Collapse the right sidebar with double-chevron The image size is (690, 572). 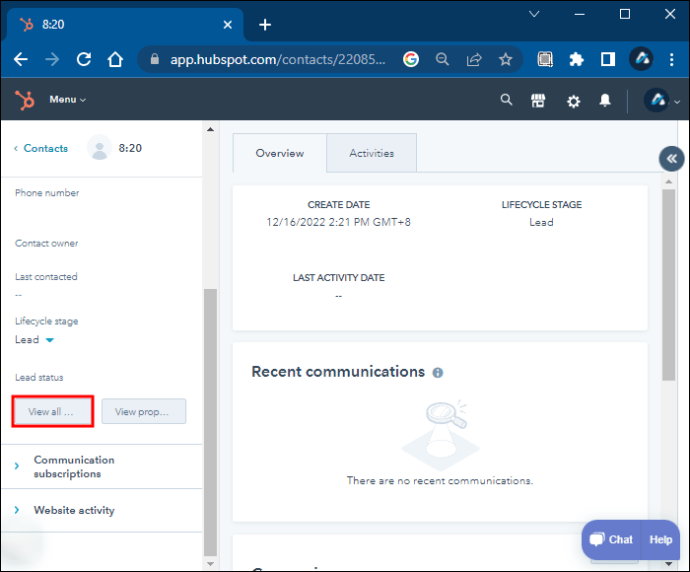click(671, 158)
